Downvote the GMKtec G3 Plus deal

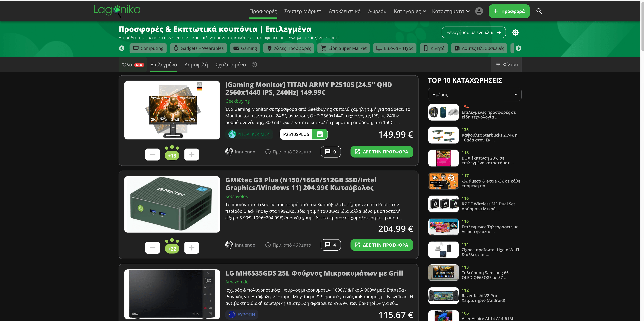152,248
